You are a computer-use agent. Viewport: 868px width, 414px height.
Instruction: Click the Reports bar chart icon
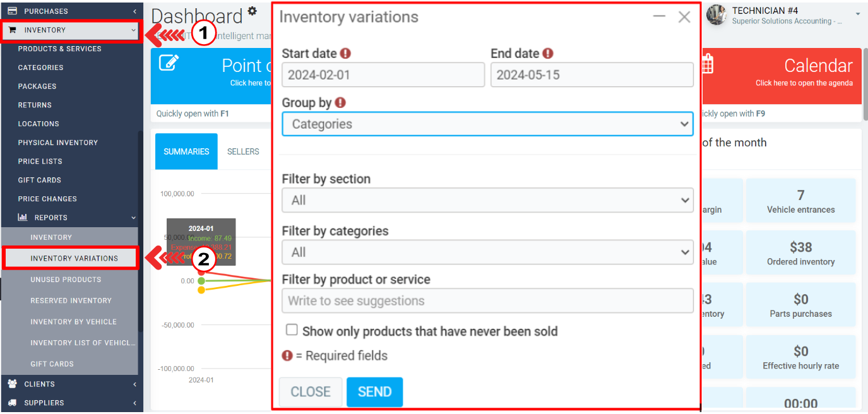click(23, 218)
